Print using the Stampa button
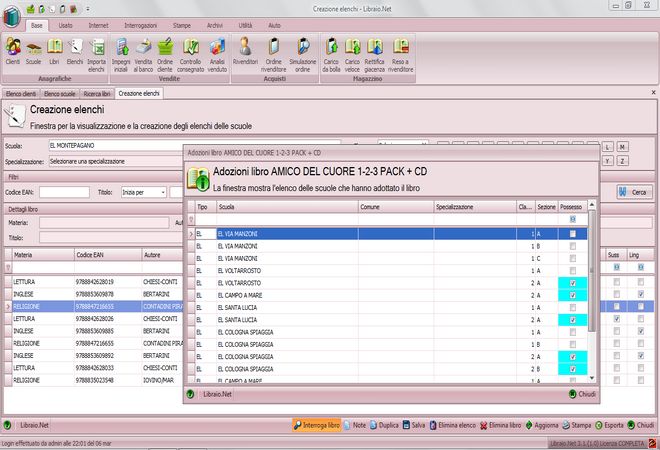The width and height of the screenshot is (660, 450). 577,425
